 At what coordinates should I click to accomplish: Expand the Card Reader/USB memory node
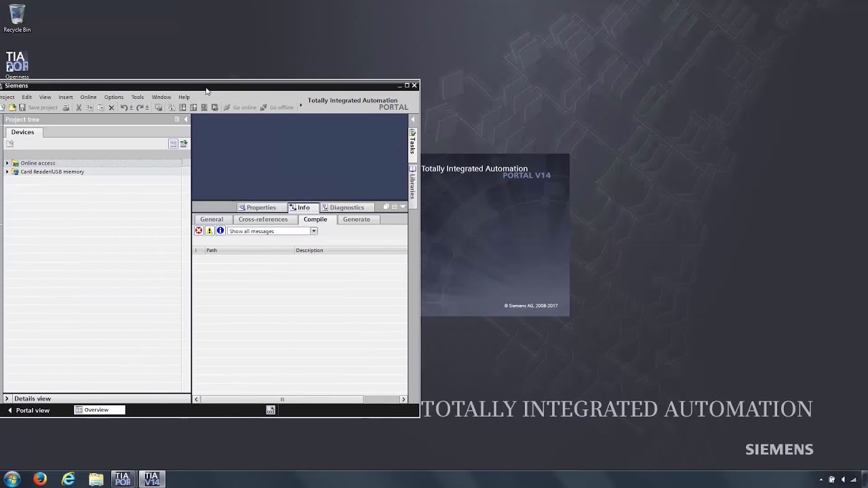(7, 172)
